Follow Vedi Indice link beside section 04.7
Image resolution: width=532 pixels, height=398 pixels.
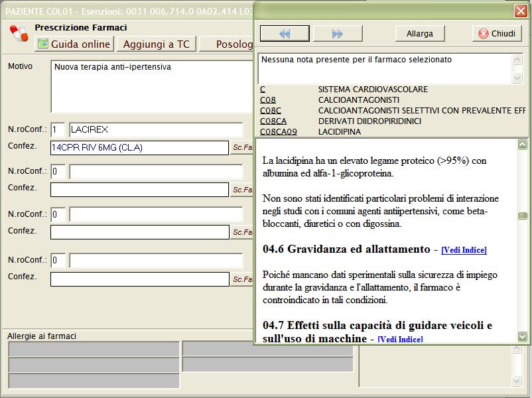(400, 340)
